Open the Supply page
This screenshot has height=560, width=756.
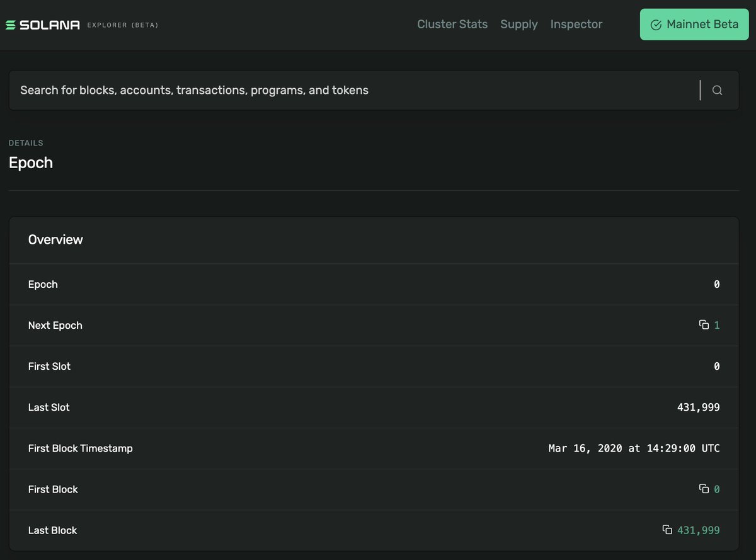pyautogui.click(x=519, y=25)
